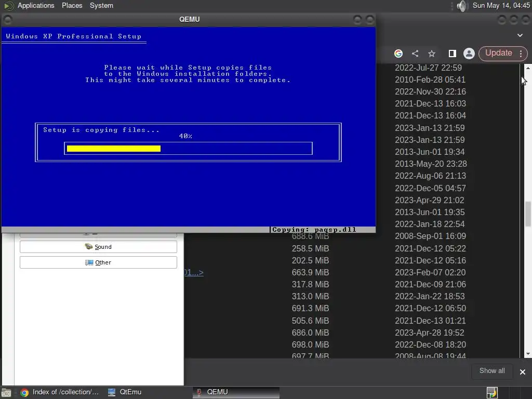Click the 'Windows XP Professional Setup' heading
Screen dimensions: 532x399
73,36
